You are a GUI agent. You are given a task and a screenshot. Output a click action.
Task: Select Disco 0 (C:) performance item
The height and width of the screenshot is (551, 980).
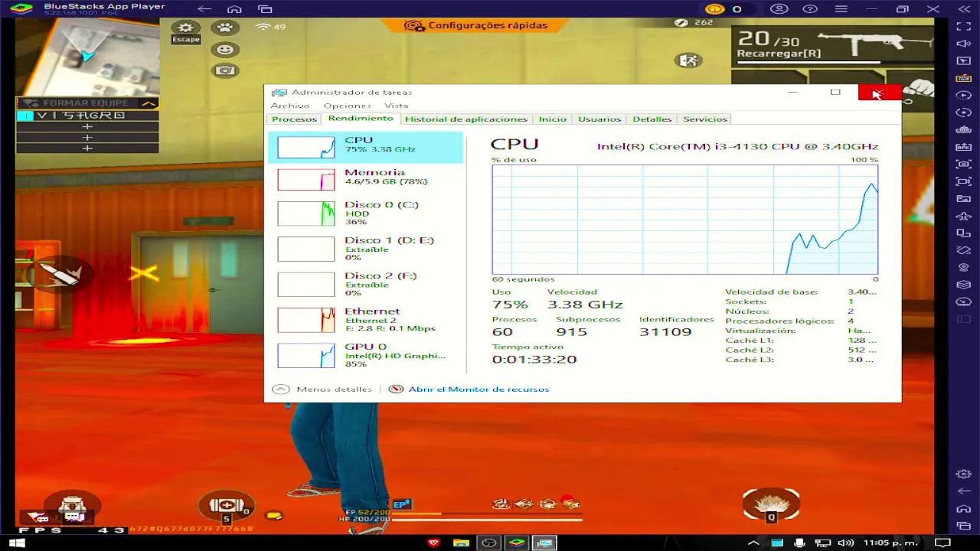pos(366,213)
